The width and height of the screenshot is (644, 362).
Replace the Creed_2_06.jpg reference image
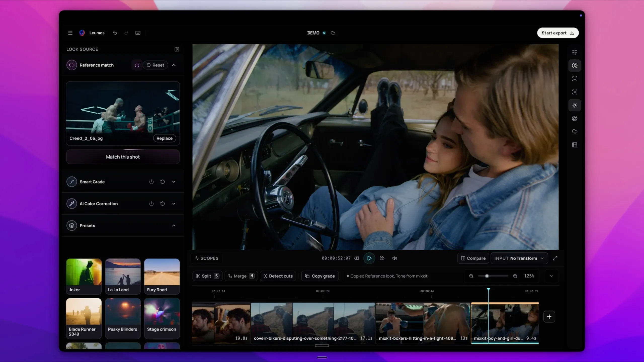[165, 138]
